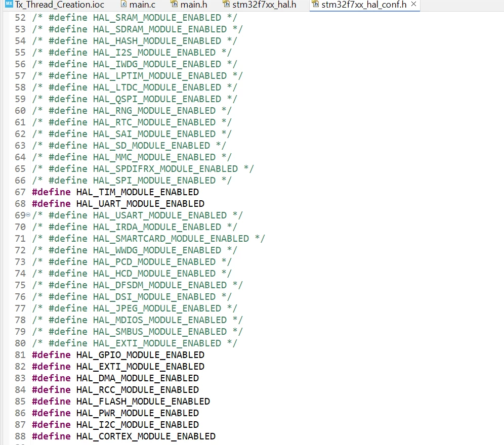Screen dimensions: 504x445
Task: Click HAL_RCC_MODULE_ENABLED on line 84
Action: [x=138, y=390]
